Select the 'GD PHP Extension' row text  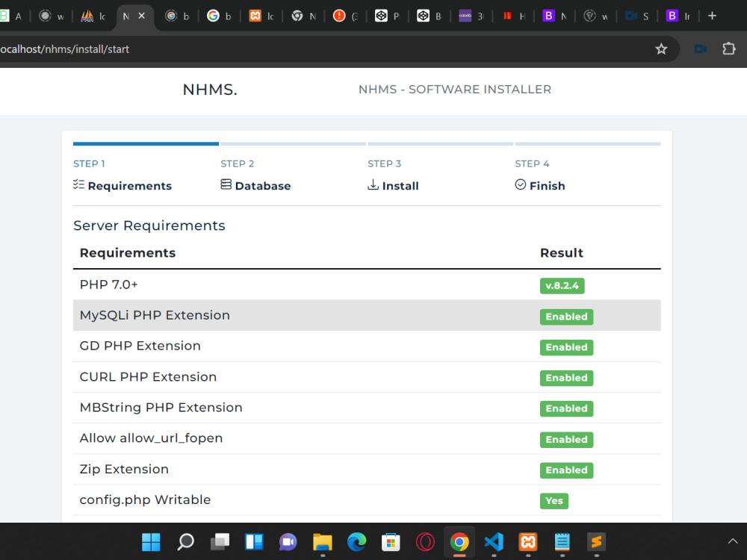pos(140,346)
